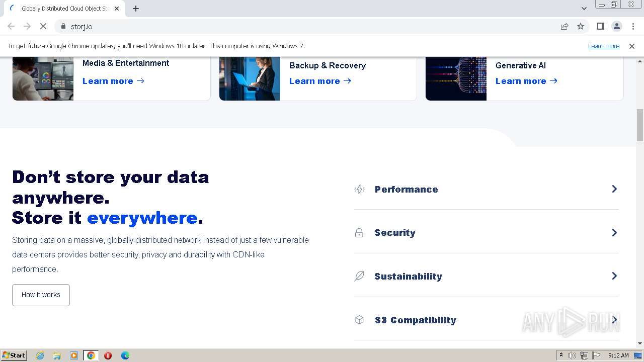Select the Globally Distributed Cloud Object tab
The width and height of the screenshot is (644, 362).
(x=64, y=9)
